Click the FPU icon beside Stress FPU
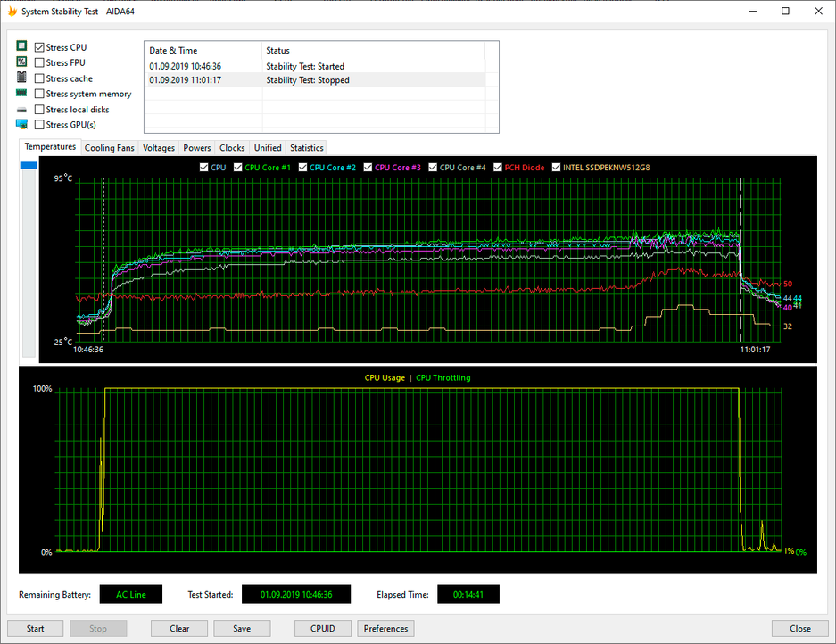 click(21, 62)
